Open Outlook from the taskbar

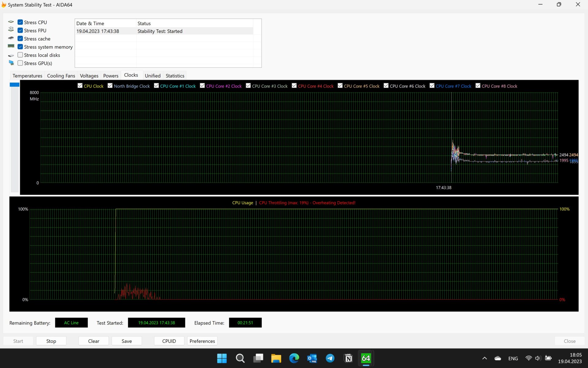coord(312,358)
